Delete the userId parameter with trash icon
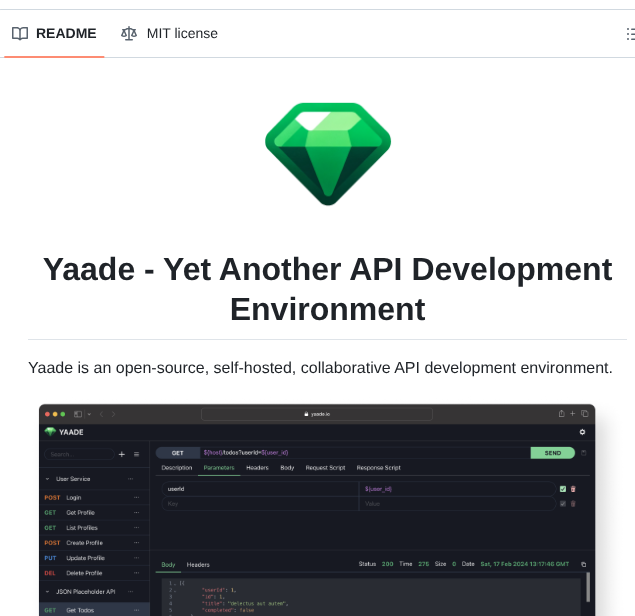Screen dimensions: 635x616 pos(573,489)
